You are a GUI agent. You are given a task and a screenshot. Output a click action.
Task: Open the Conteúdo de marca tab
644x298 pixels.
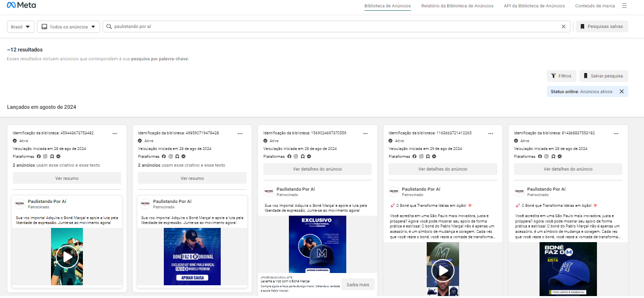click(595, 6)
